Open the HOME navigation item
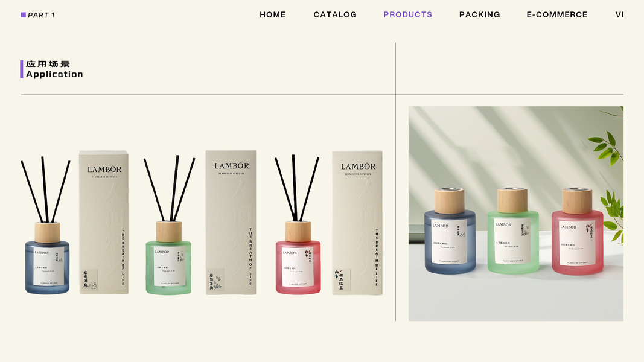 [272, 14]
